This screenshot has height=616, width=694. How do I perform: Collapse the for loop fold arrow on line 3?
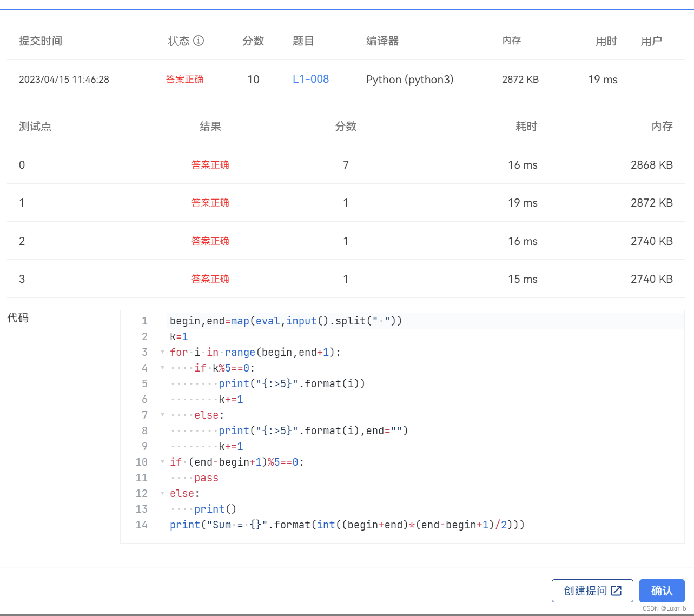(162, 352)
